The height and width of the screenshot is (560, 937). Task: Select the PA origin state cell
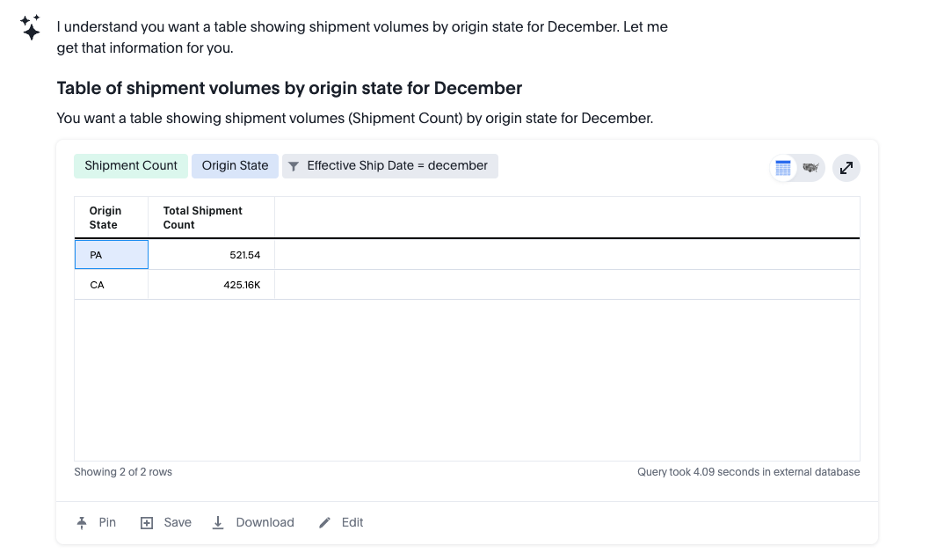(111, 255)
